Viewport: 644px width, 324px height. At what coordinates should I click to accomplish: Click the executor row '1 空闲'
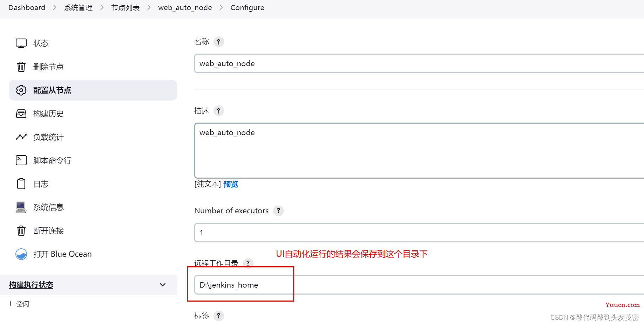click(89, 304)
